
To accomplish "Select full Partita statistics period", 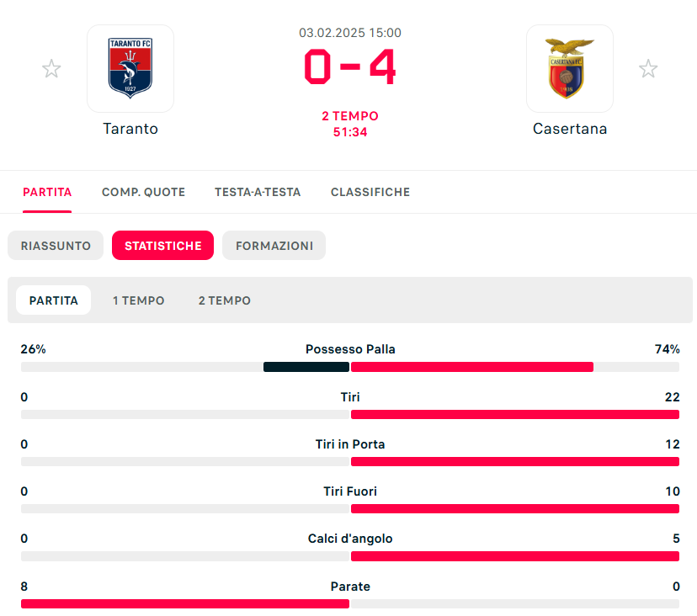I will (x=53, y=300).
